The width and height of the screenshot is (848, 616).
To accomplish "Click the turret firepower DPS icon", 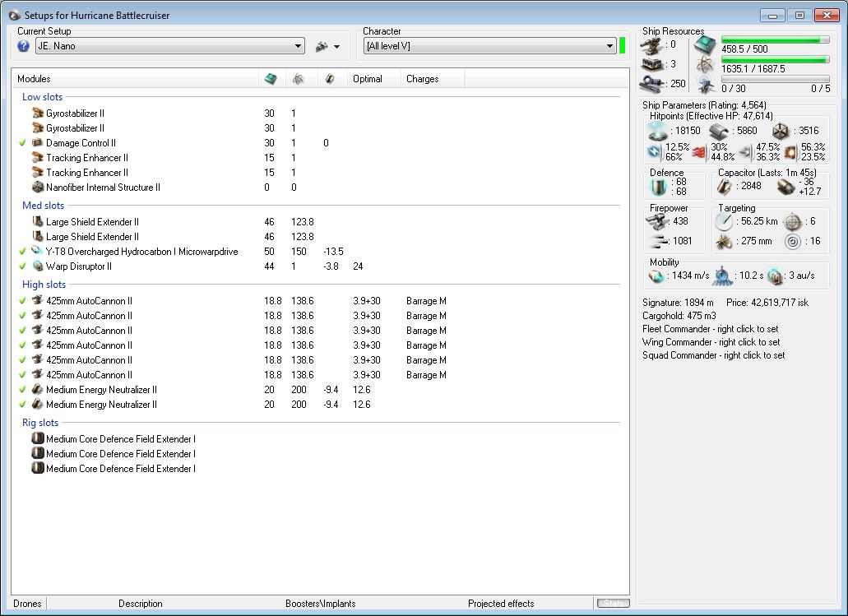I will click(x=656, y=221).
